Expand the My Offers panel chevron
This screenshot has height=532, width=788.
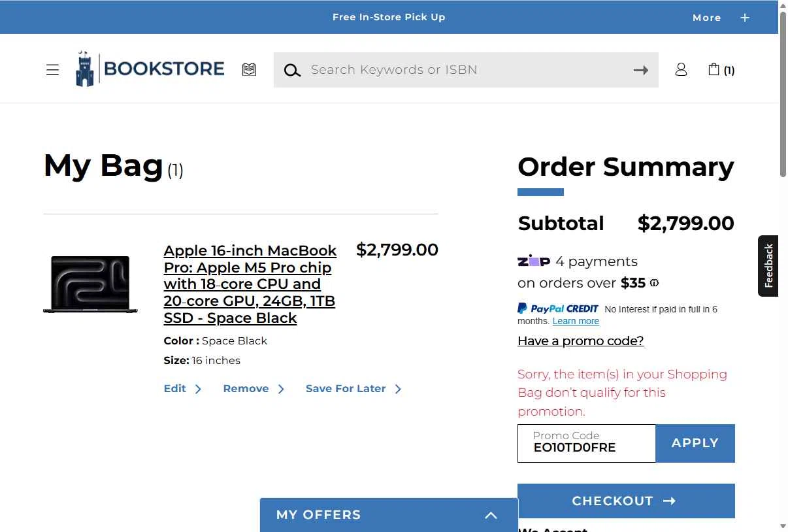(491, 515)
